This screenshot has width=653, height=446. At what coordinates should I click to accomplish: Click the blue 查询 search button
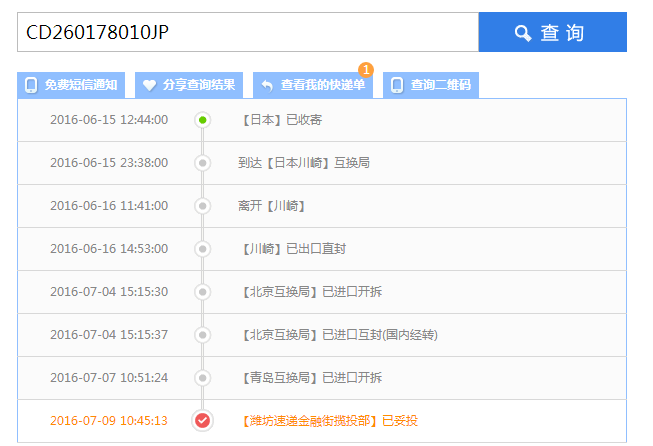click(553, 32)
